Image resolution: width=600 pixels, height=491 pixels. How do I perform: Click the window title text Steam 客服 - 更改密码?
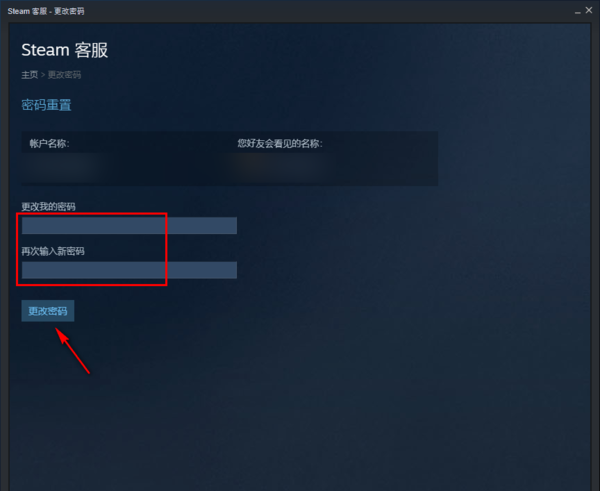pos(46,11)
